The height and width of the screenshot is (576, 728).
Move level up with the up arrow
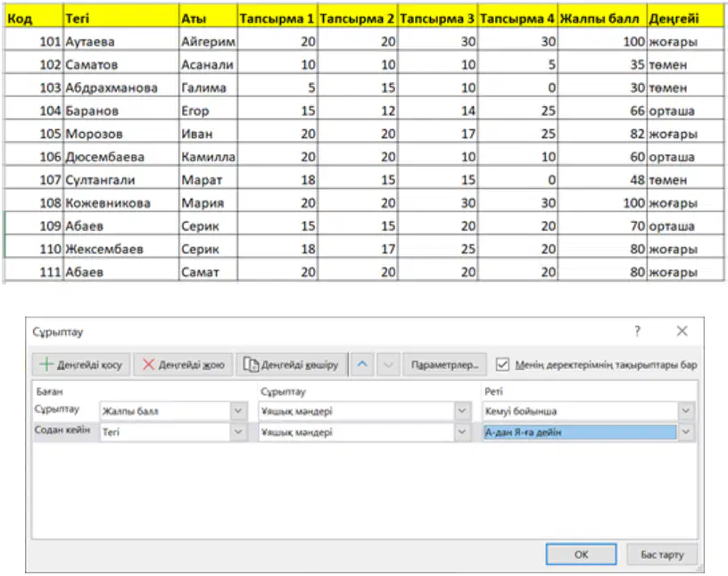pyautogui.click(x=362, y=365)
